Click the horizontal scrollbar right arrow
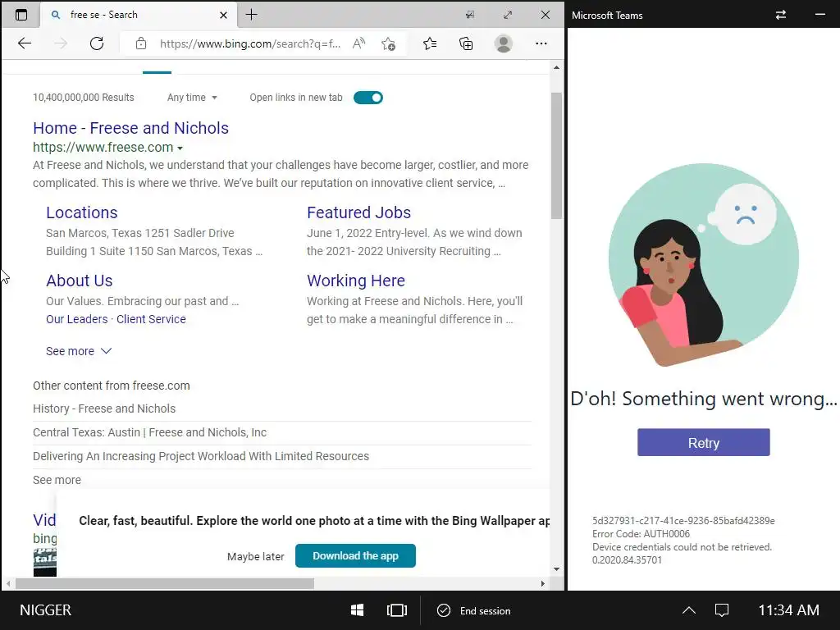The height and width of the screenshot is (630, 840). pos(543,583)
